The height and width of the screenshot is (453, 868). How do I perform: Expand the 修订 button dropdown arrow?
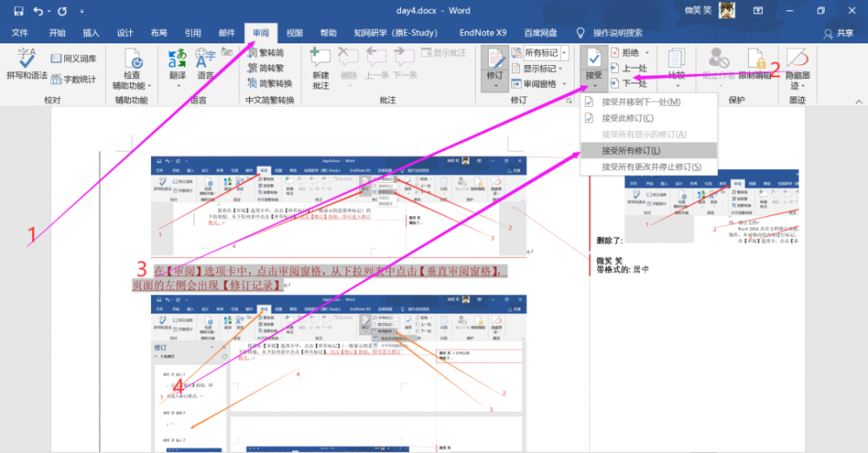495,87
